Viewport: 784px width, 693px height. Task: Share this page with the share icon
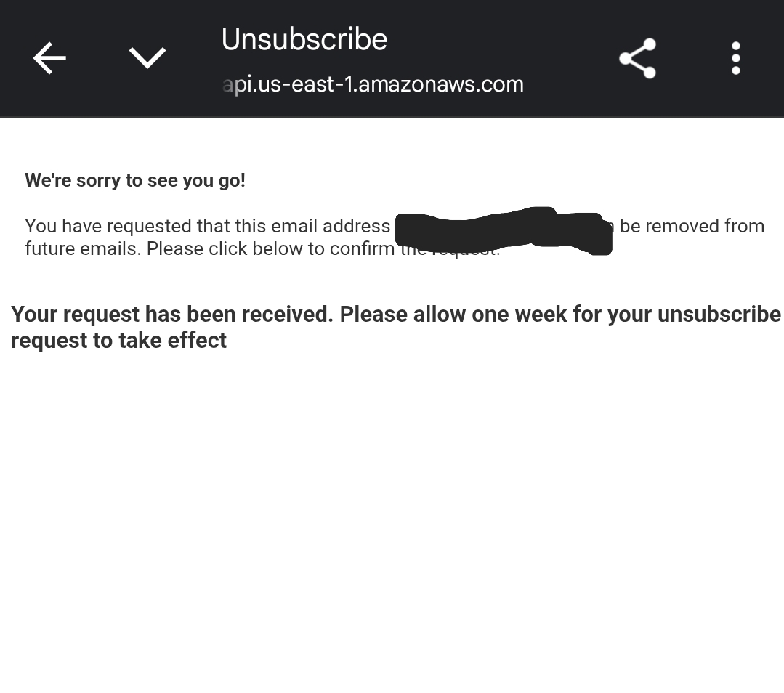click(637, 58)
